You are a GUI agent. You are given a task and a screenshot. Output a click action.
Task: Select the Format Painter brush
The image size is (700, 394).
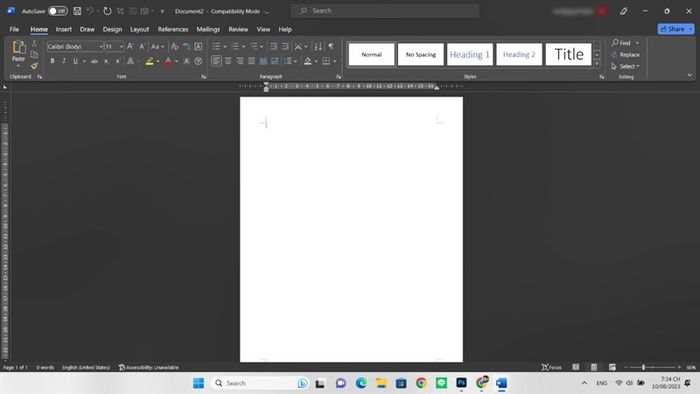34,66
